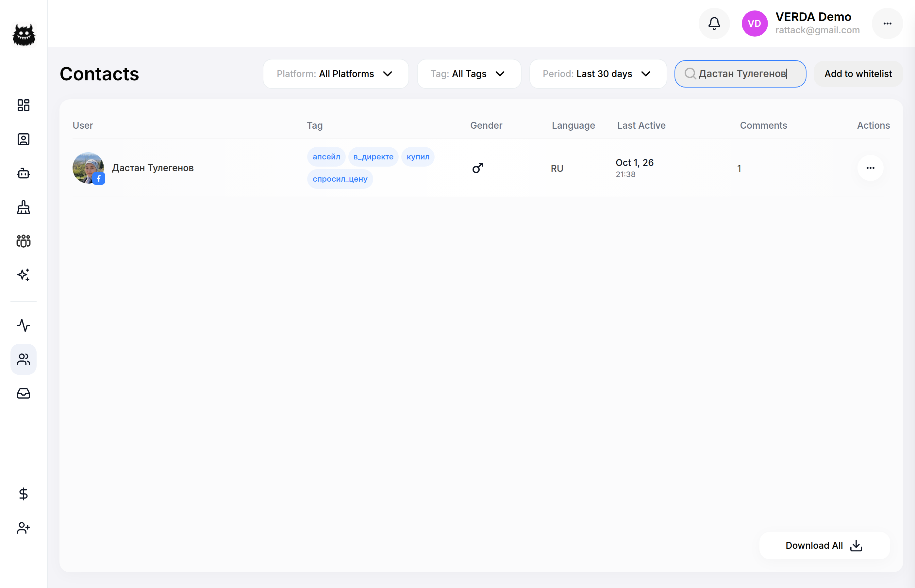Click the contacts search input field
Screen dimensions: 915x588
click(740, 74)
